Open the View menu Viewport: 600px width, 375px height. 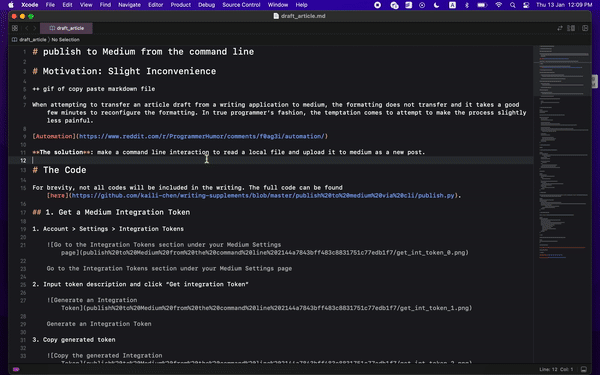pyautogui.click(x=86, y=5)
